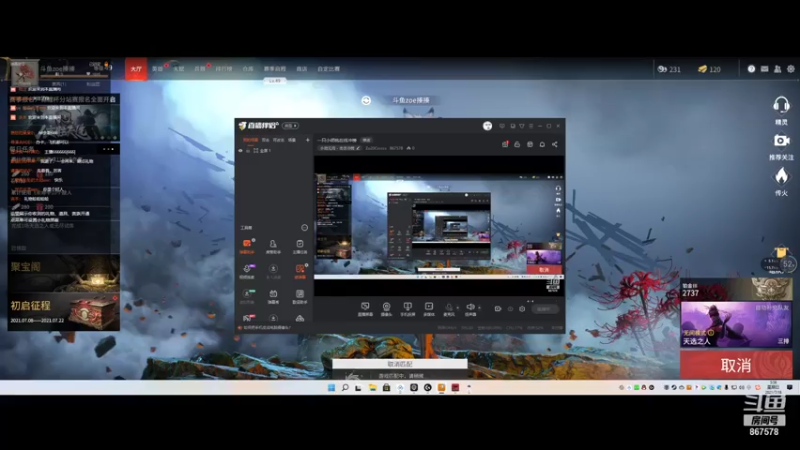Click the bell-shaped icon in the stream info bar
This screenshot has width=800, height=450.
[x=542, y=144]
